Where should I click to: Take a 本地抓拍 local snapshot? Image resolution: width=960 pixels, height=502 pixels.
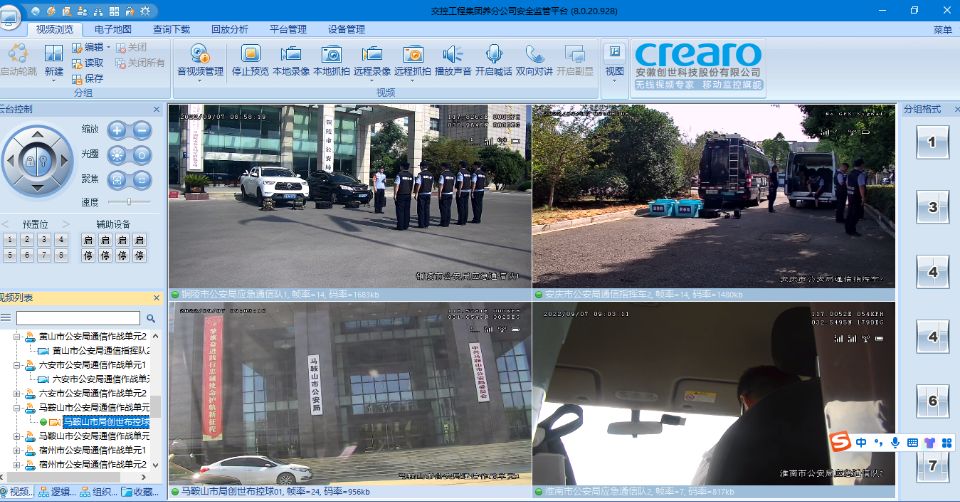tap(331, 55)
